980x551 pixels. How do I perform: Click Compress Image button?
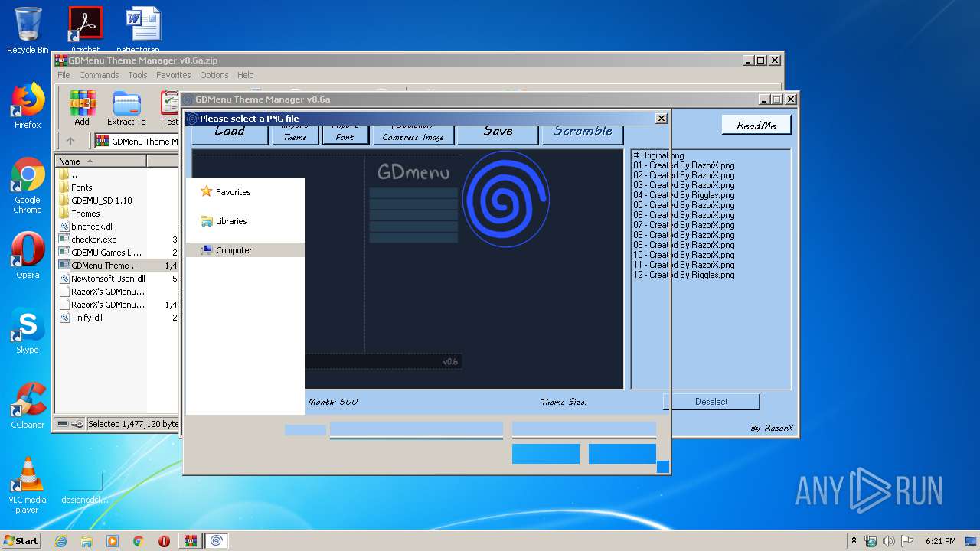coord(413,135)
